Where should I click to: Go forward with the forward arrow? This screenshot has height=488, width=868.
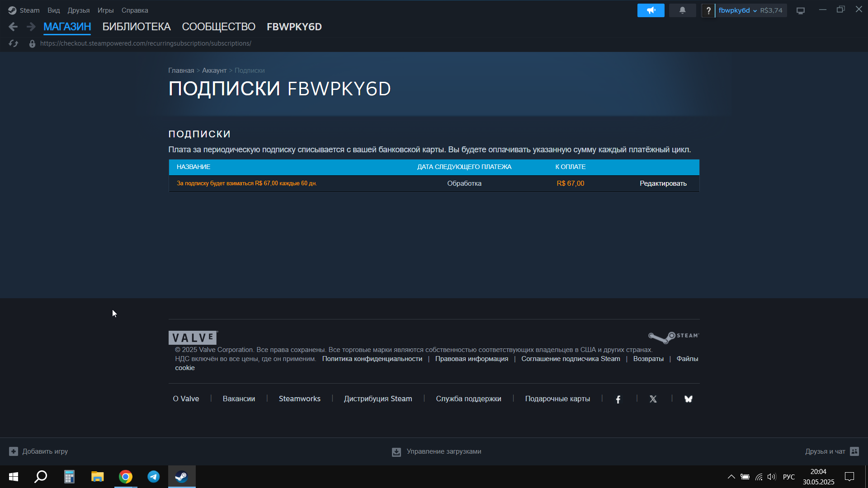(x=31, y=27)
